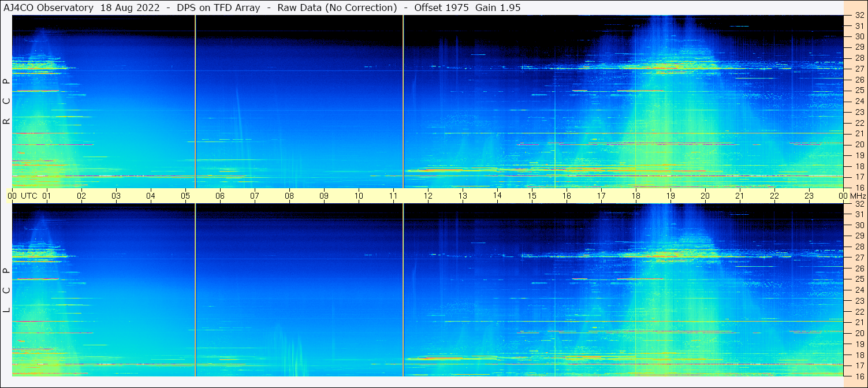
Task: Select '23' on the RCP frequency scale
Action: point(859,112)
